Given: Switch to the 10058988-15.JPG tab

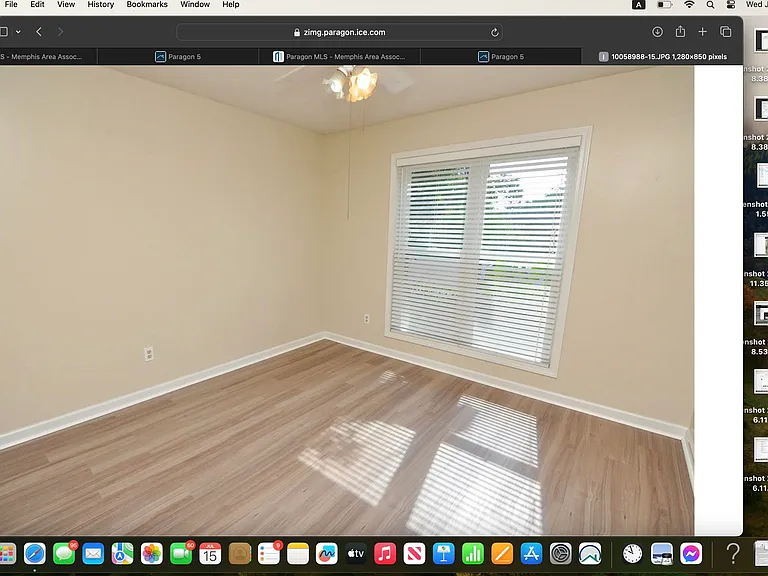Looking at the screenshot, I should click(x=662, y=57).
